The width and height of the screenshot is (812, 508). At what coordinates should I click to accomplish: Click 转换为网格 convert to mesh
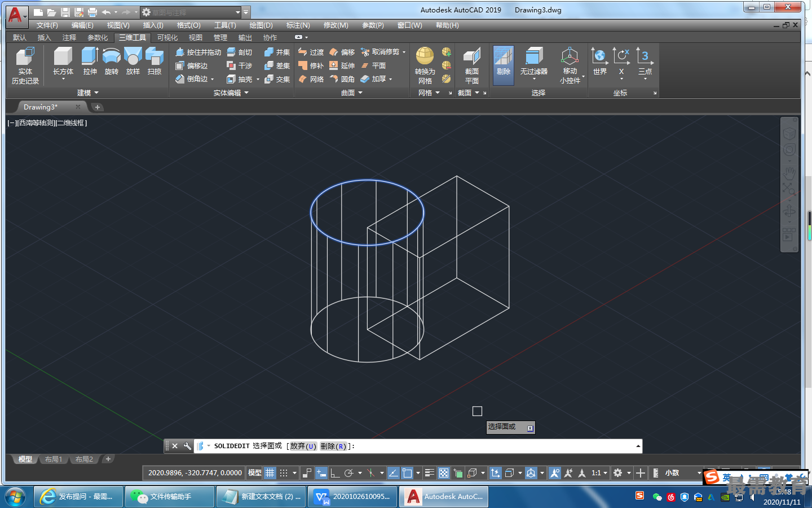425,66
